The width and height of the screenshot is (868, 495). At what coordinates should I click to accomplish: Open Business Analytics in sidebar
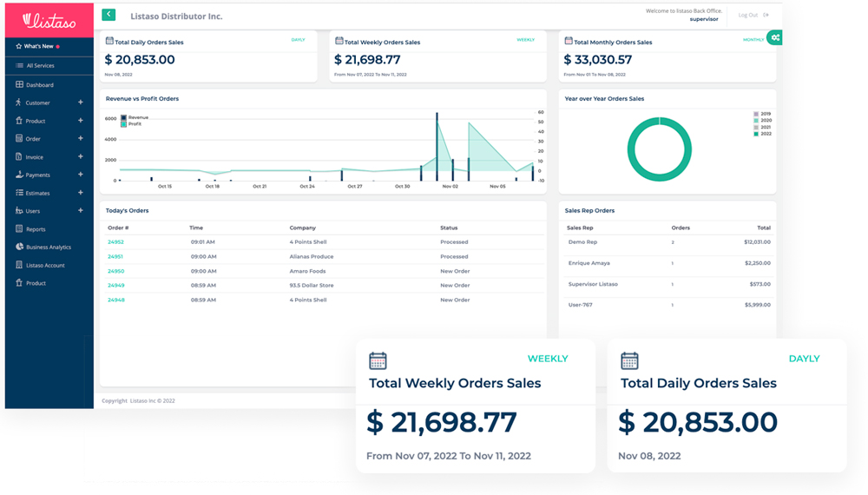coord(49,247)
